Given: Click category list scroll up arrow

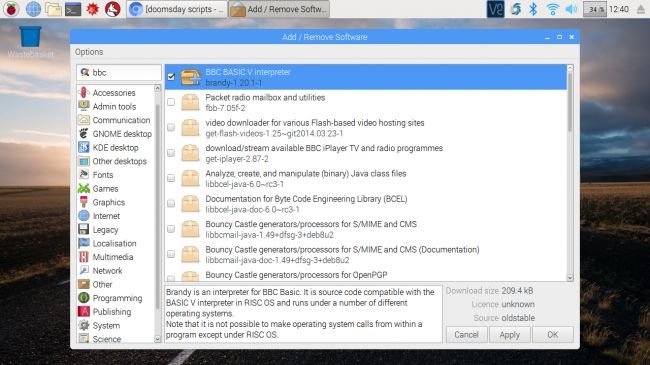Looking at the screenshot, I should coord(157,88).
